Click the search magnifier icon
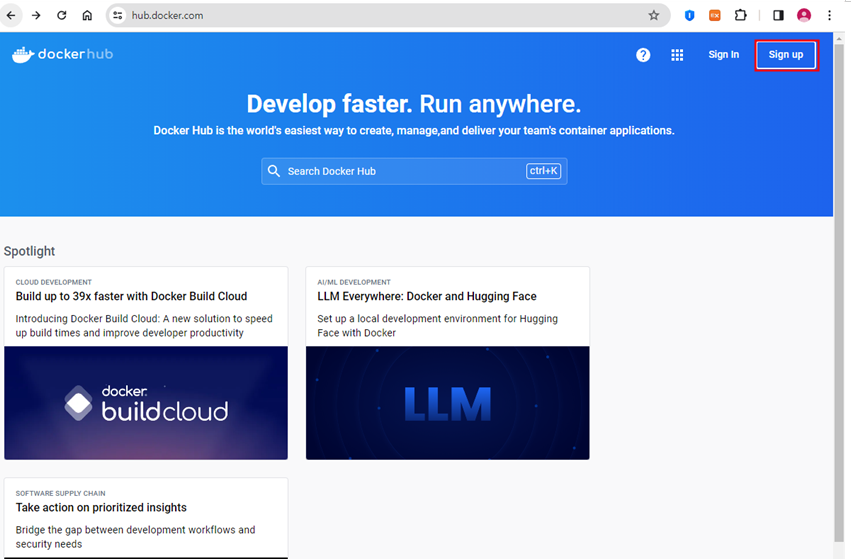851x559 pixels. (274, 171)
